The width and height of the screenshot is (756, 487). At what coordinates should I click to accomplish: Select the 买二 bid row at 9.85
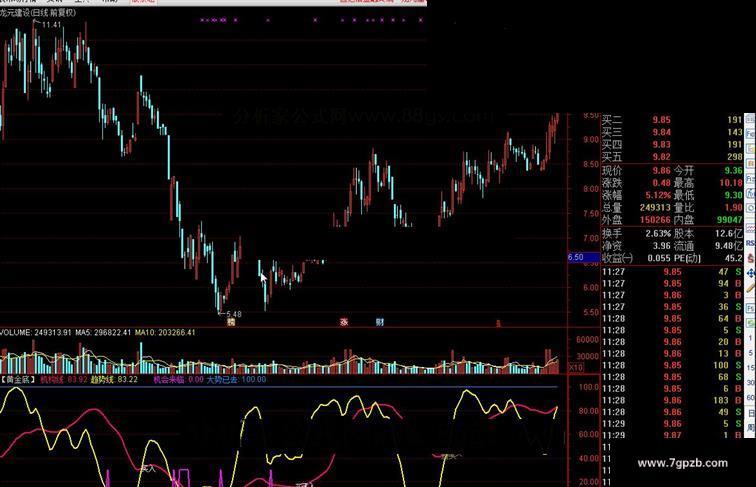[x=672, y=120]
